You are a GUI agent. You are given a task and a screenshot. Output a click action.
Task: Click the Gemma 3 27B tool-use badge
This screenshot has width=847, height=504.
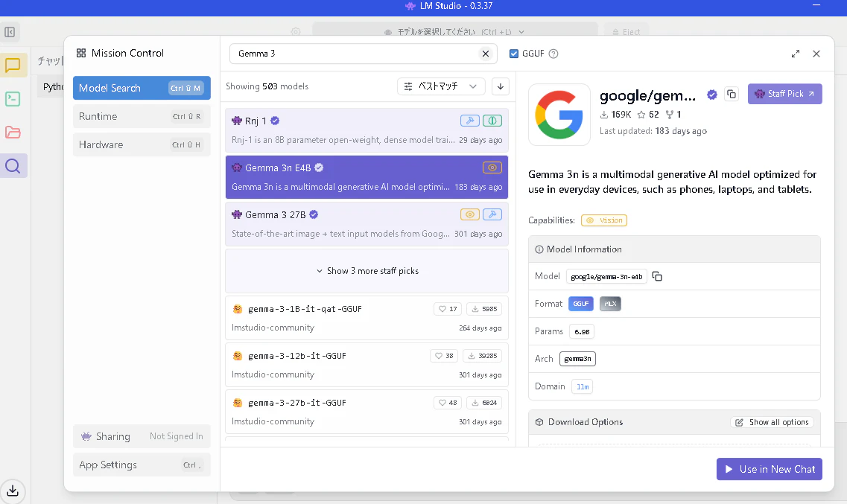[492, 214]
